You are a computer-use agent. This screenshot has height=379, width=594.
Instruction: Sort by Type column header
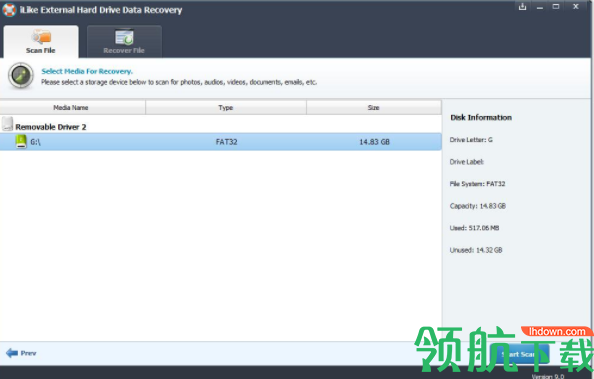click(226, 108)
